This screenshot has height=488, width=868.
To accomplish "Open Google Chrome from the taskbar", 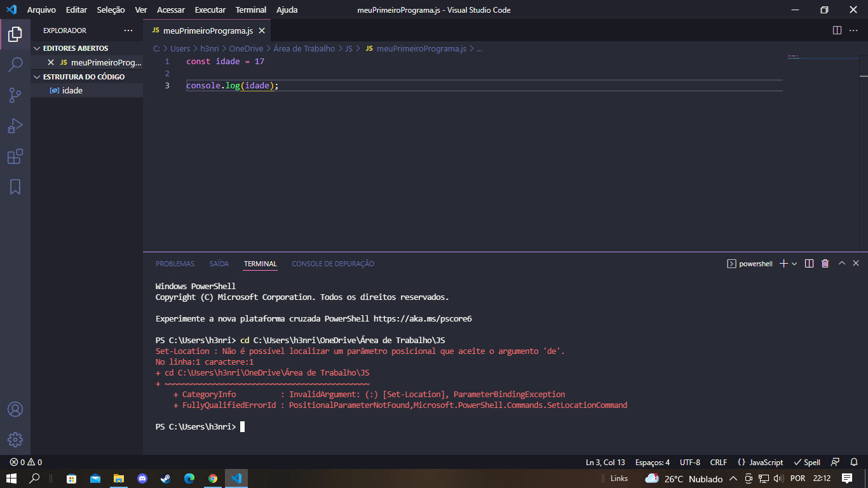I will [x=212, y=478].
